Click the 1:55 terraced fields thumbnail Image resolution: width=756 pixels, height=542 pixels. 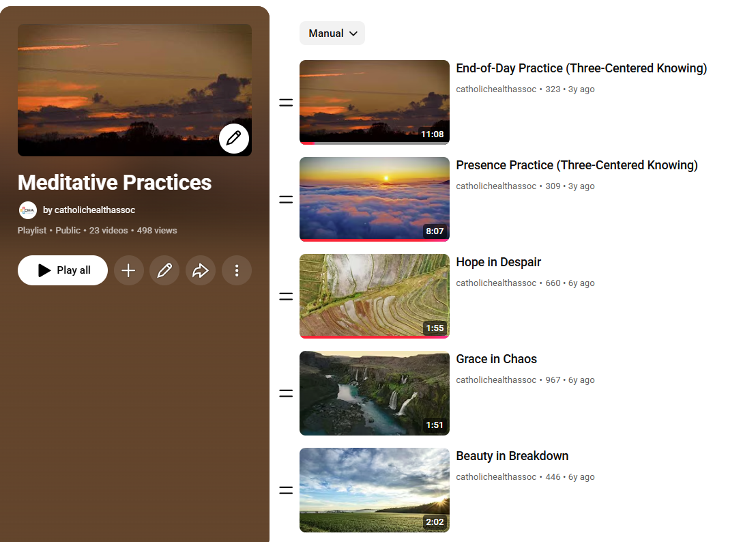(x=375, y=296)
